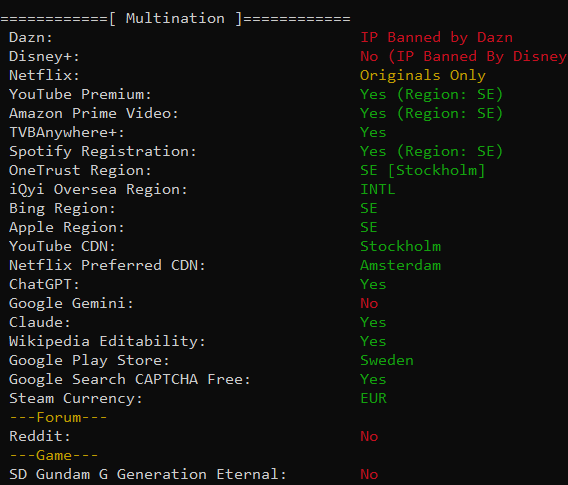Click 'Yes (Region: SE)' beside YouTube Premium

pos(431,94)
